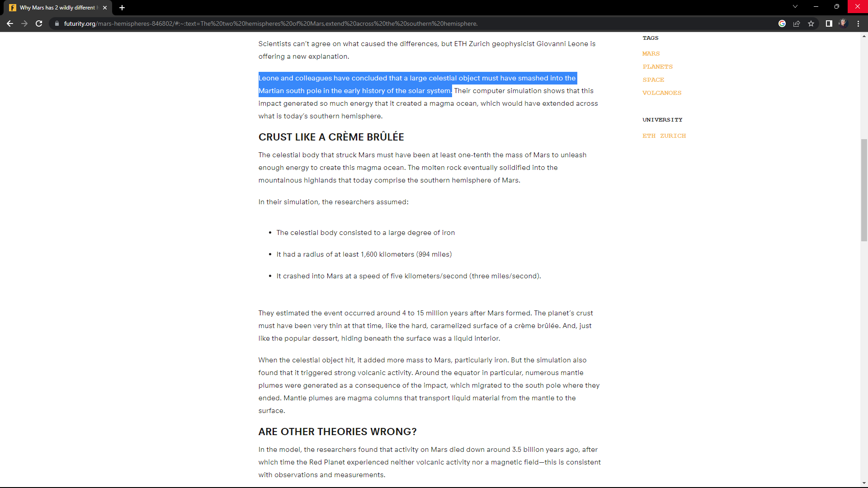Open the site security lock info
The width and height of the screenshot is (868, 488).
click(x=57, y=23)
